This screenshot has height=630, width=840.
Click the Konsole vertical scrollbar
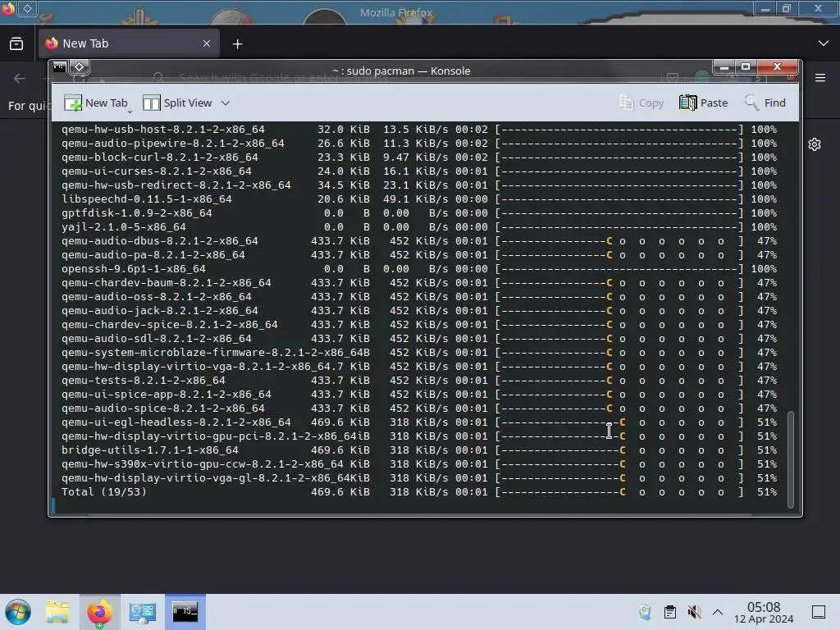point(790,459)
